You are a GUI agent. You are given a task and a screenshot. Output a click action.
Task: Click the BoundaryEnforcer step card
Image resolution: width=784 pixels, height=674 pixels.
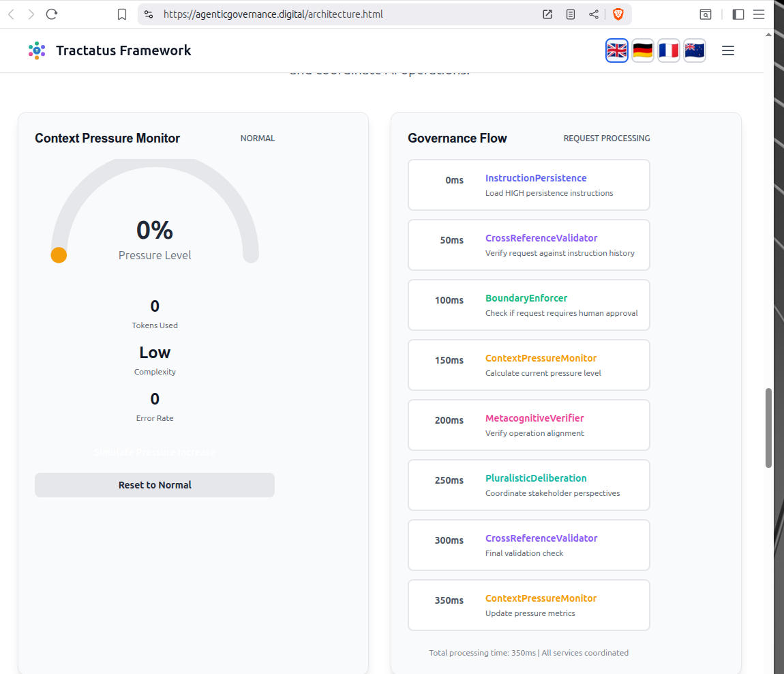coord(528,305)
